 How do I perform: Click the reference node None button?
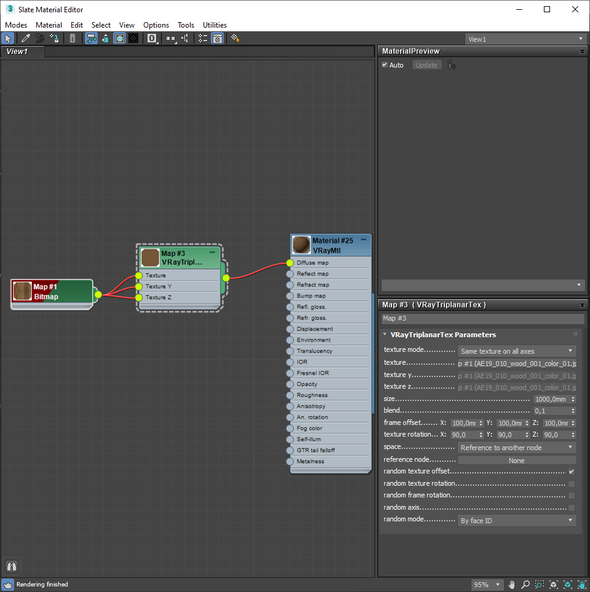517,460
